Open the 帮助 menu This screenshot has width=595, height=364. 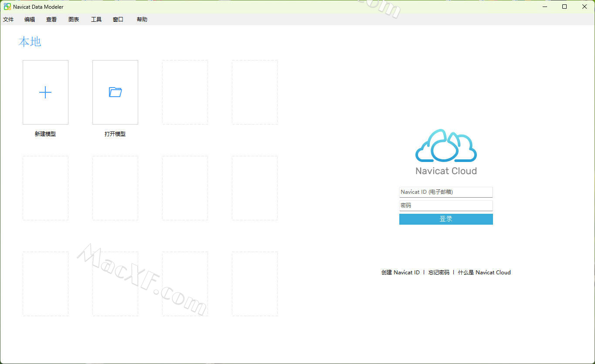click(x=142, y=20)
